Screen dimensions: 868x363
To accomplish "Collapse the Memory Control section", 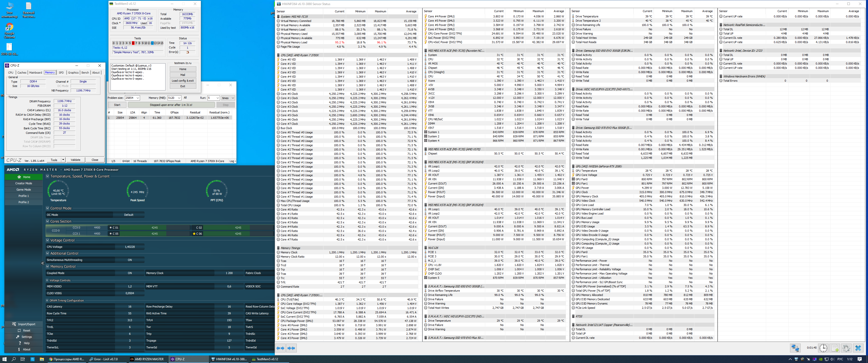I will [47, 266].
